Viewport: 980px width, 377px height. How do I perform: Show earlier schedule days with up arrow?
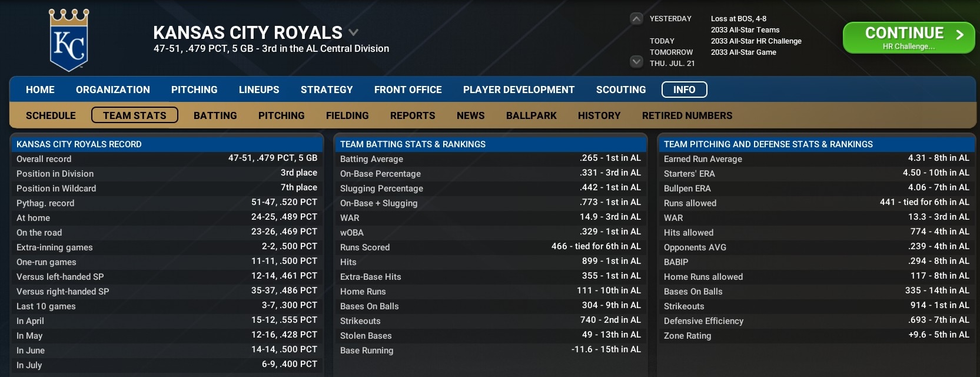(x=636, y=18)
